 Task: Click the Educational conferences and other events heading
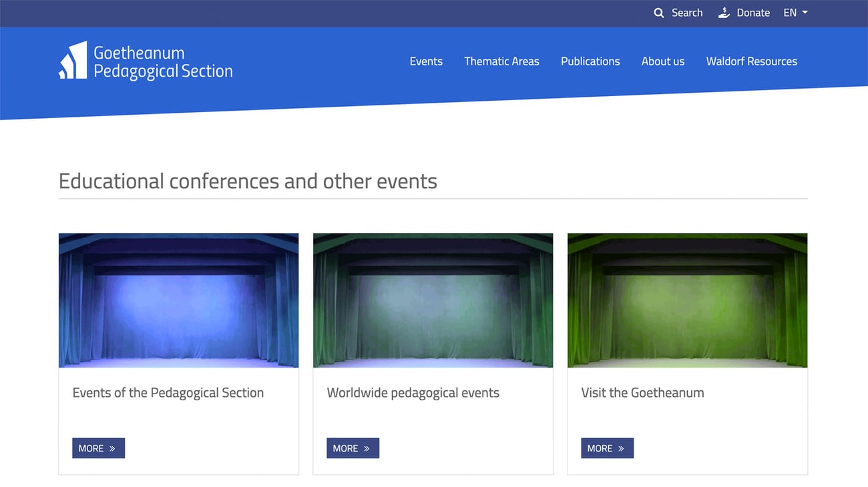click(248, 181)
